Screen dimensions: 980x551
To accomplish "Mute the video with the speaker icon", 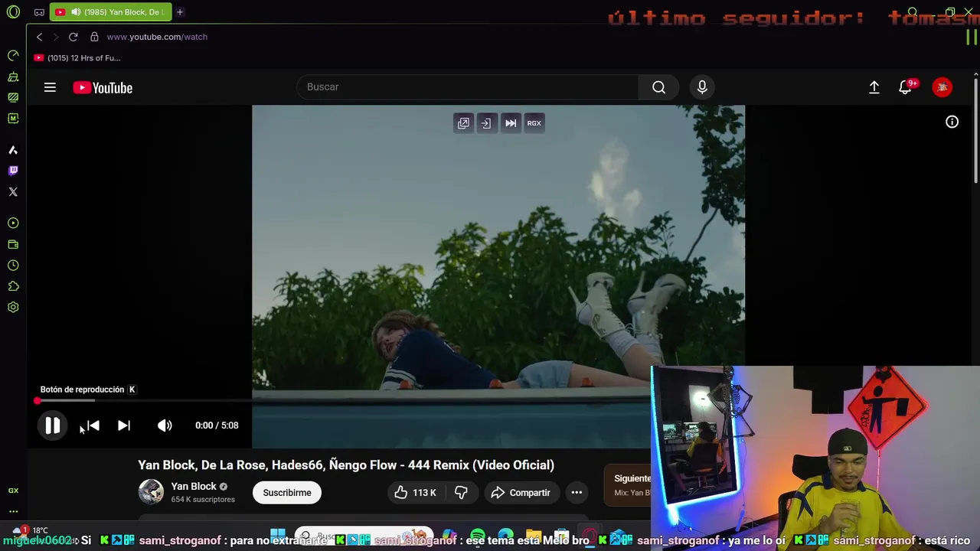I will click(x=165, y=425).
